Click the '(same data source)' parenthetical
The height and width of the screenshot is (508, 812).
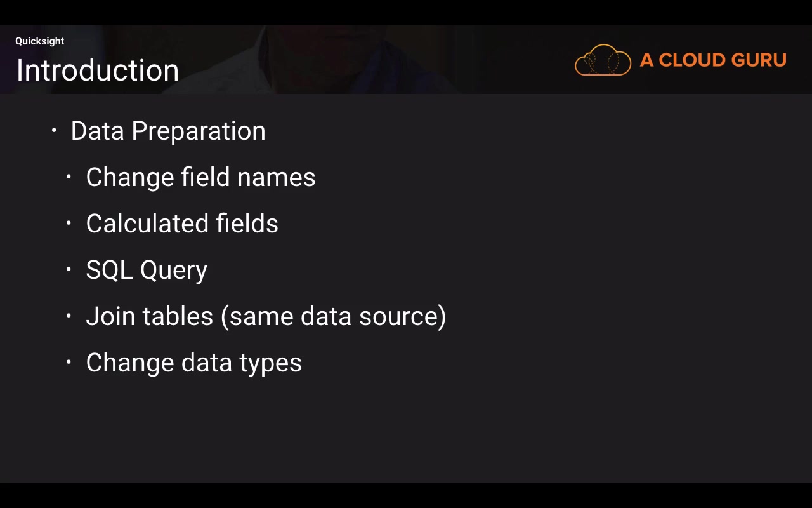(333, 317)
